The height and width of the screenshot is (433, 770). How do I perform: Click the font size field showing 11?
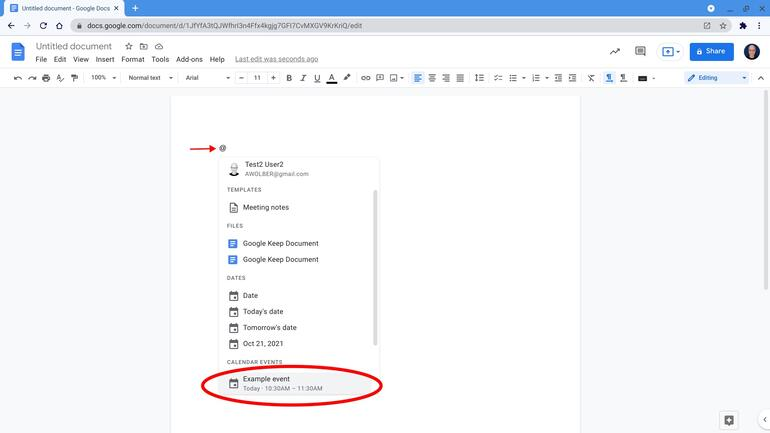257,78
